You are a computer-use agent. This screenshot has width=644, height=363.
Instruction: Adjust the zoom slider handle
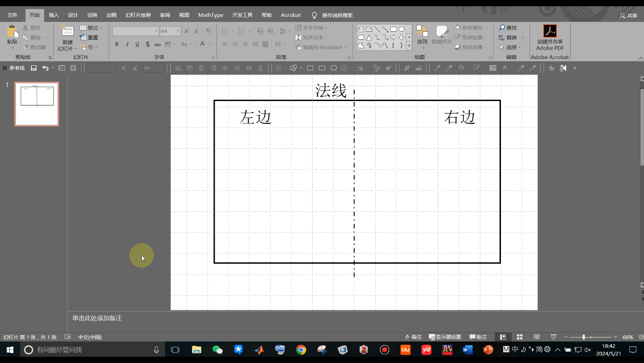[x=584, y=337]
